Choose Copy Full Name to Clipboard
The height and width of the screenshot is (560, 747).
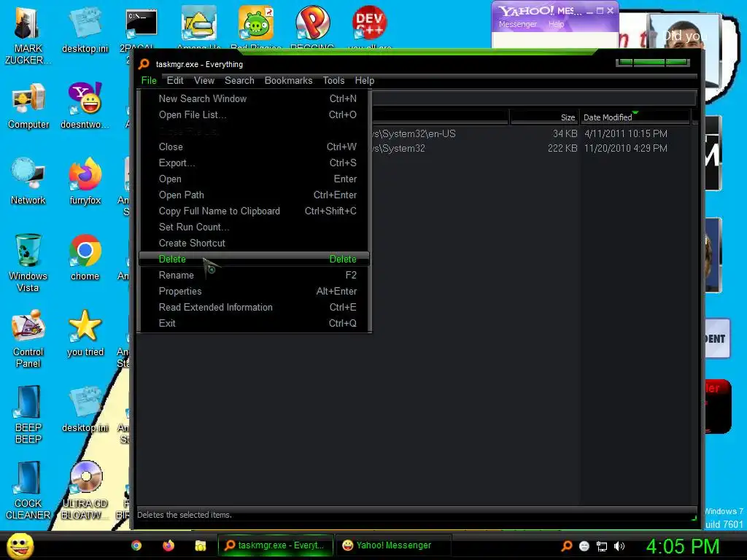255,211
